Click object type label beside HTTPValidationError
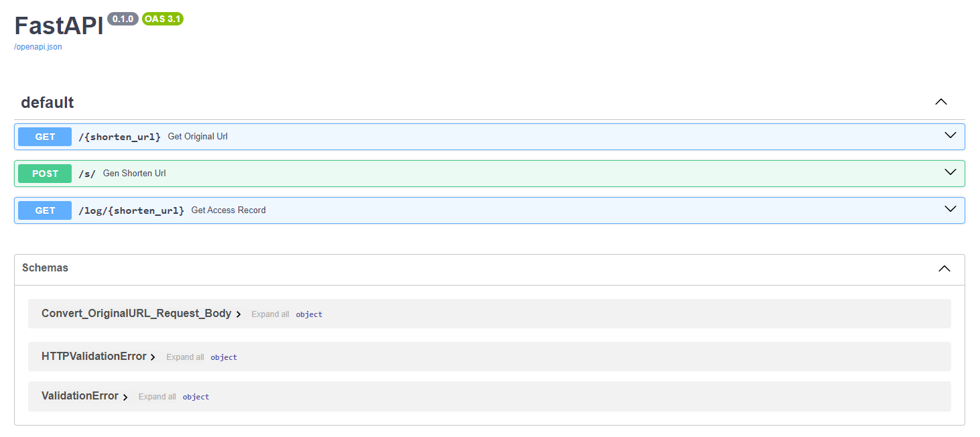Viewport: 980px width, 437px height. click(x=224, y=357)
